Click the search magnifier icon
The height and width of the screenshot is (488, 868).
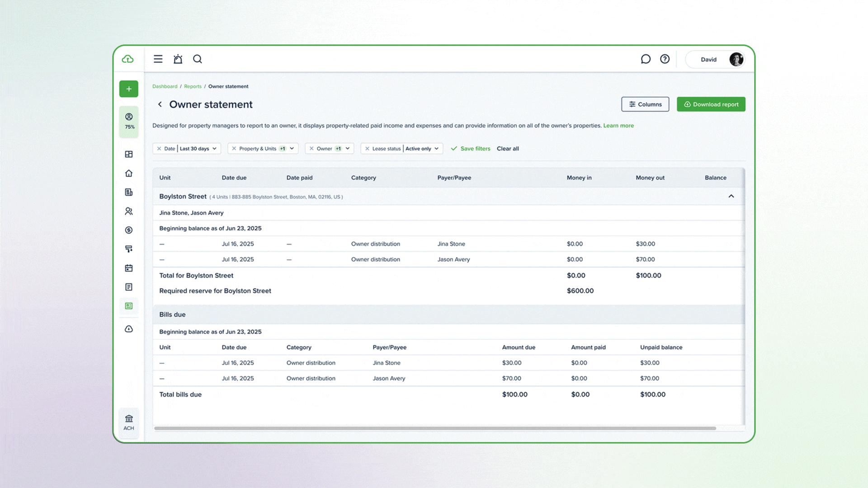click(x=198, y=59)
